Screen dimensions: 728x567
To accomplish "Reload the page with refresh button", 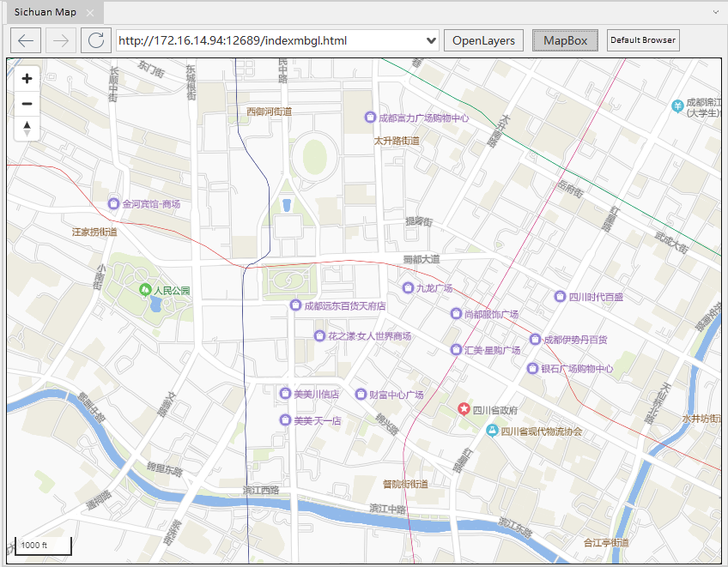I will click(96, 40).
